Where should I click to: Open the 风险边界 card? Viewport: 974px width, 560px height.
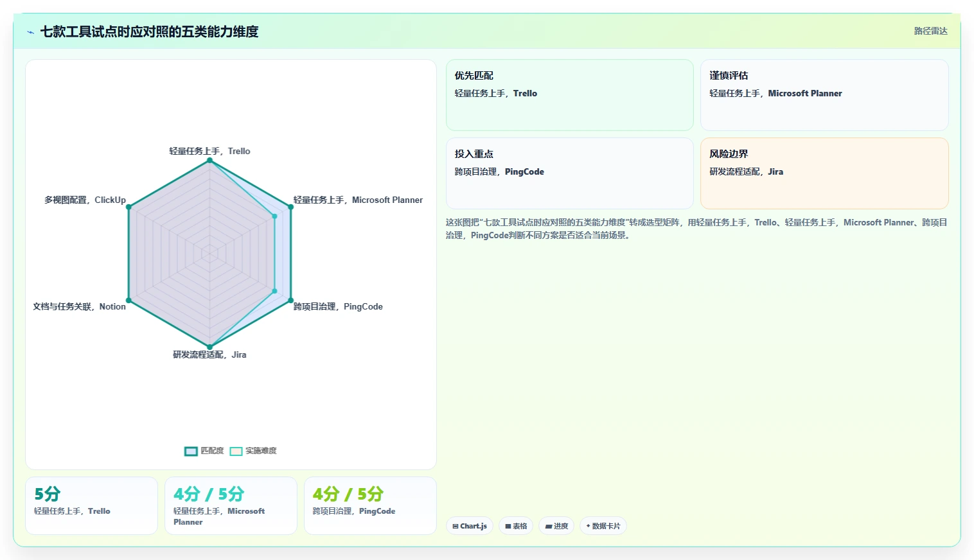click(x=824, y=173)
